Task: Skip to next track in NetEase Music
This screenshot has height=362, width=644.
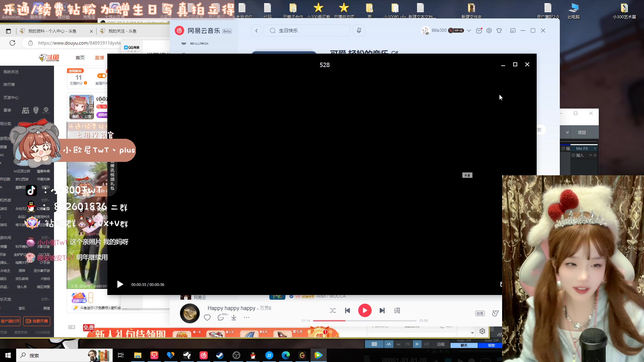Action: click(x=382, y=311)
